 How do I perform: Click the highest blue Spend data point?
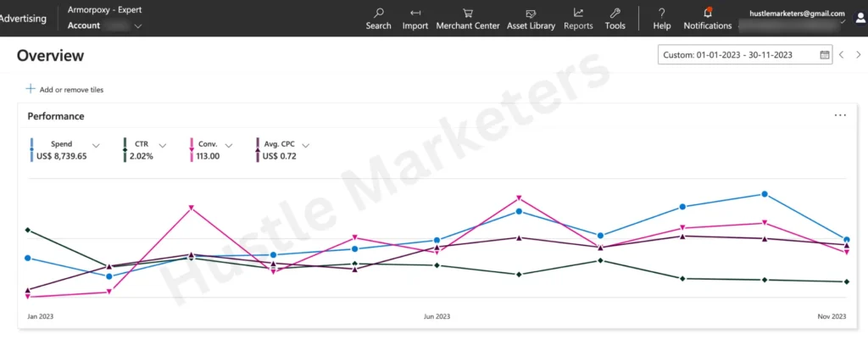point(765,194)
